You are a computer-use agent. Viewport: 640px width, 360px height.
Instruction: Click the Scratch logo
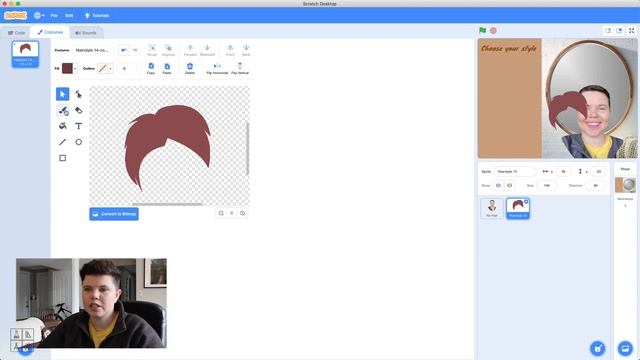point(16,16)
